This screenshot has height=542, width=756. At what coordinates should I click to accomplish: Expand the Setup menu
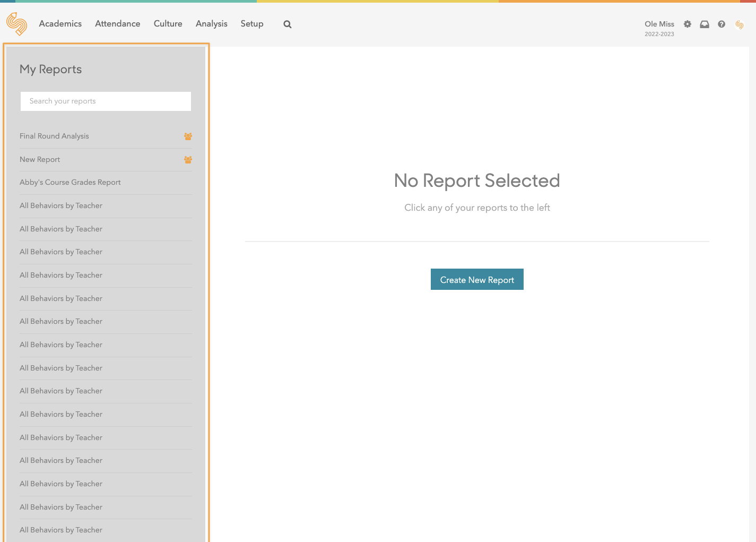[x=252, y=24]
